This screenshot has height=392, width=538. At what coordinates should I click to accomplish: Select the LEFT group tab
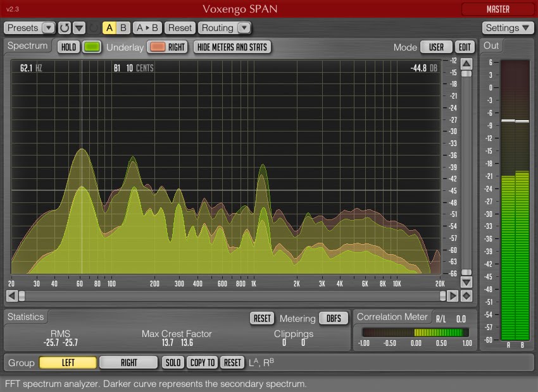pos(68,362)
